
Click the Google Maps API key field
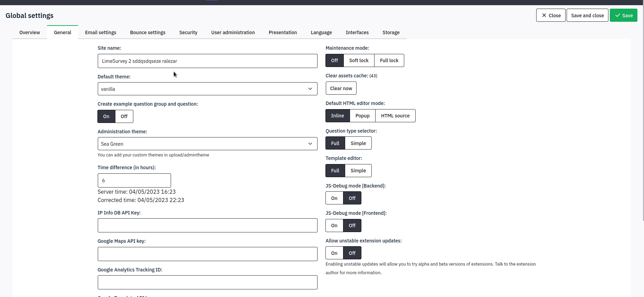pos(207,254)
